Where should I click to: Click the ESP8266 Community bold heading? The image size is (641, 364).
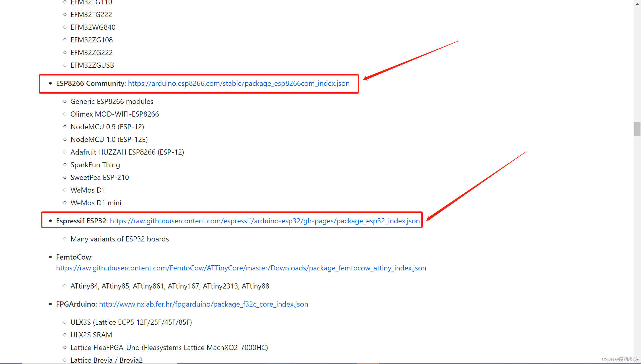pos(90,84)
